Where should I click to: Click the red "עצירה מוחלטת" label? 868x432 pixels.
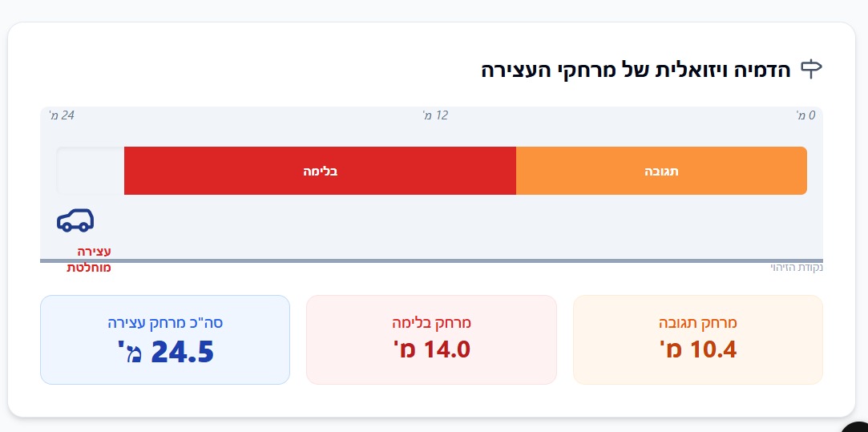click(89, 260)
